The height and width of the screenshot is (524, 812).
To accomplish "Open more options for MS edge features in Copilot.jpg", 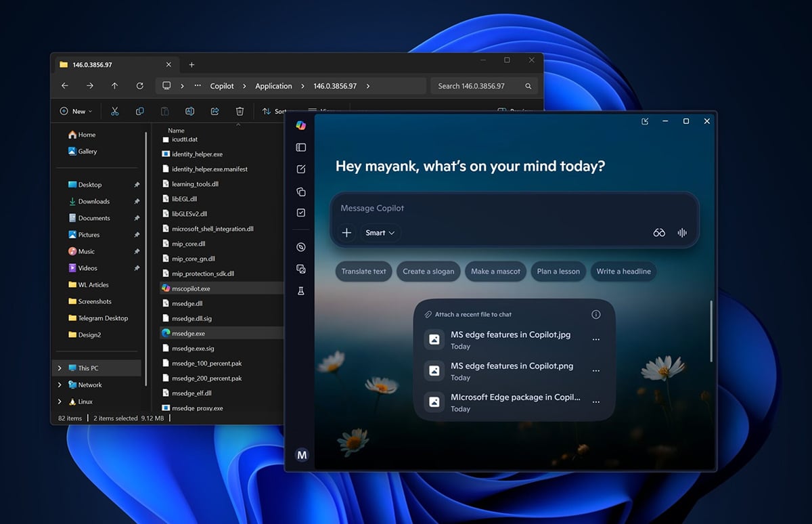I will [x=596, y=340].
